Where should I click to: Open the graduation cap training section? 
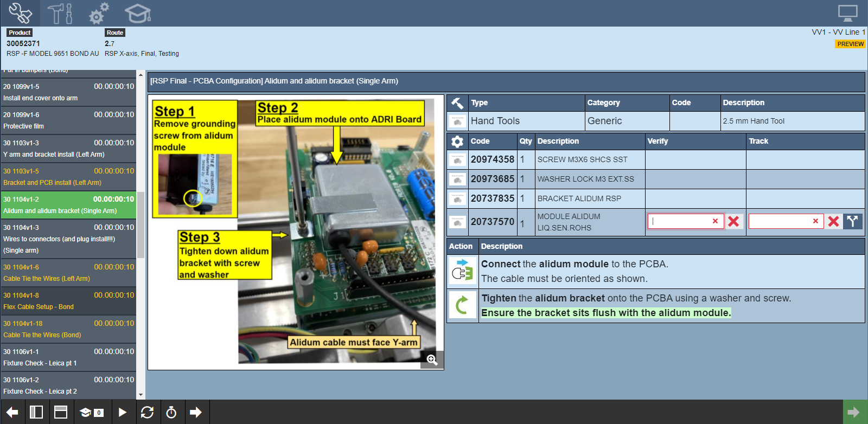tap(138, 13)
